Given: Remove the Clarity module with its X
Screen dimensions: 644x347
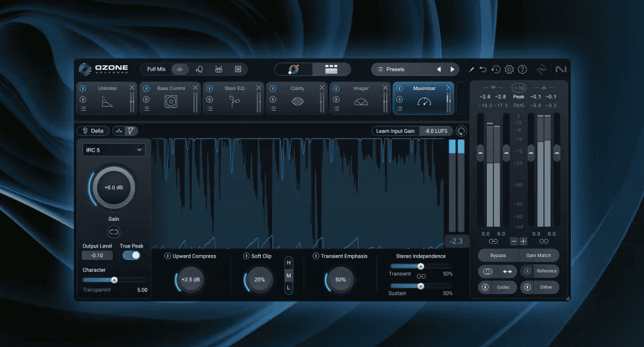Looking at the screenshot, I should point(322,88).
